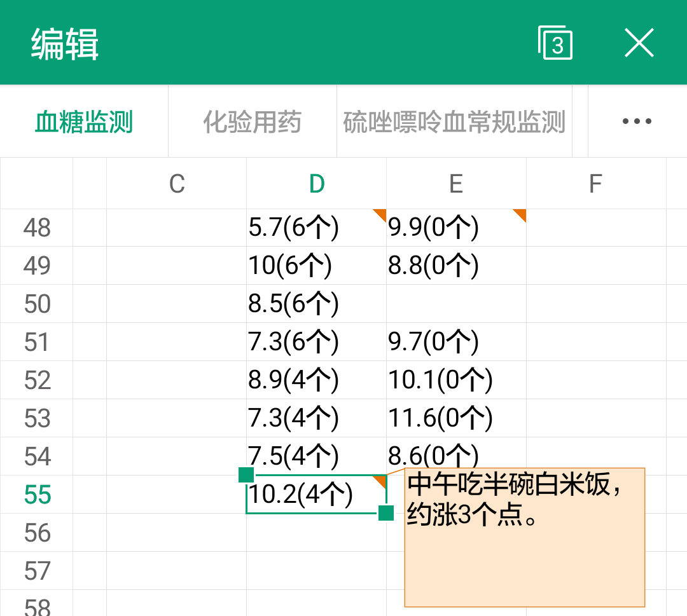
Task: Tap the close editing X icon
Action: pos(639,42)
